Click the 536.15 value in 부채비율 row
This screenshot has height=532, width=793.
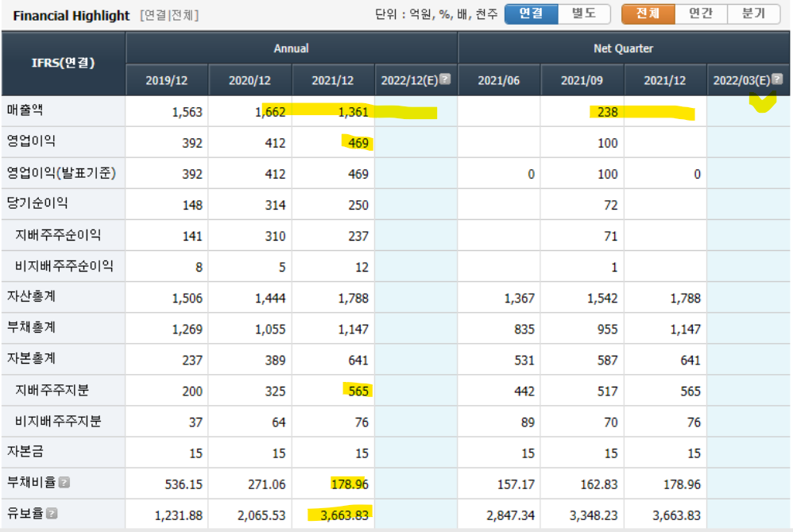coord(184,484)
